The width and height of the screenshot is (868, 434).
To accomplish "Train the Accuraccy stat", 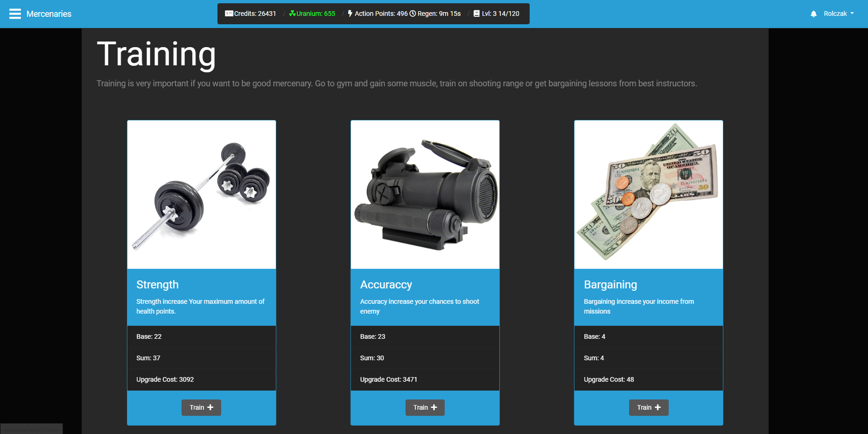I will point(425,407).
